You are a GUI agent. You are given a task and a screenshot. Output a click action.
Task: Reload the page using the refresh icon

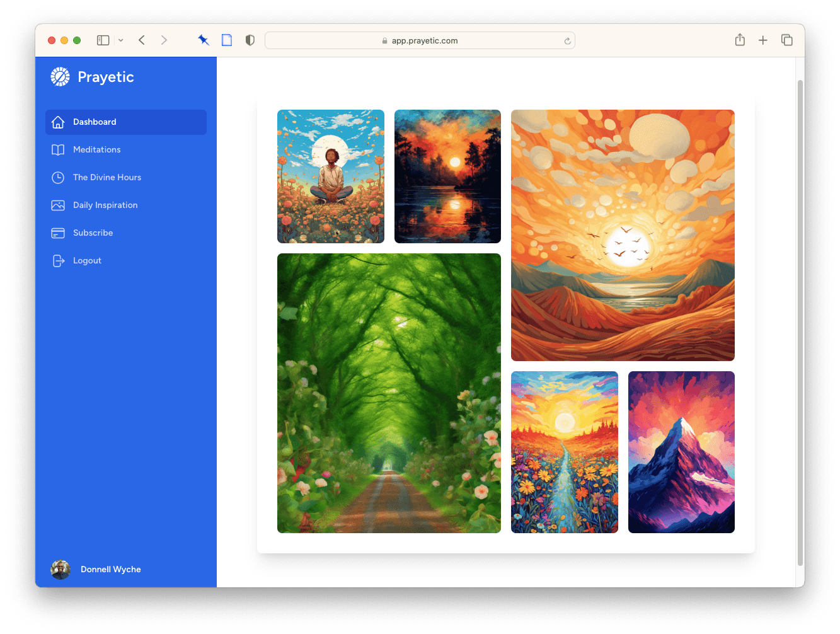(x=567, y=41)
